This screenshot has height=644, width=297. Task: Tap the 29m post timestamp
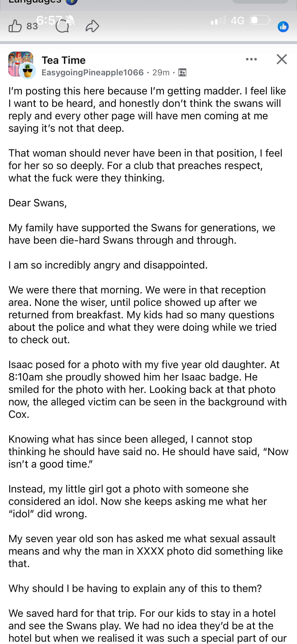click(x=161, y=73)
